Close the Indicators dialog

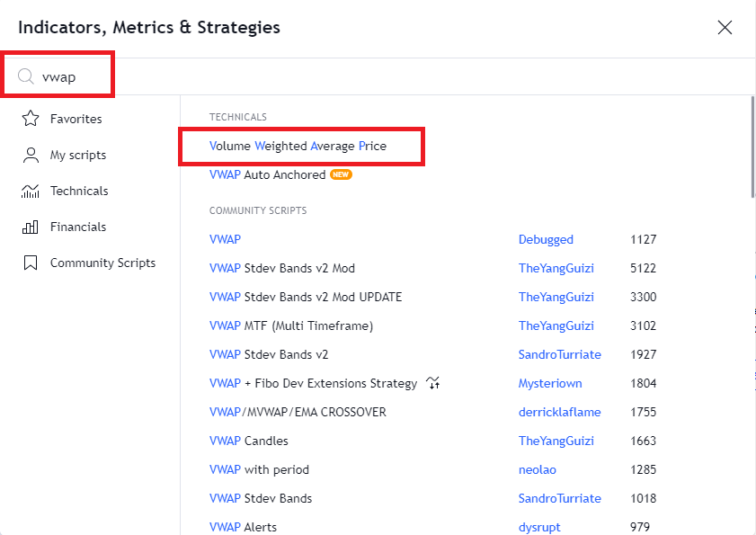725,28
